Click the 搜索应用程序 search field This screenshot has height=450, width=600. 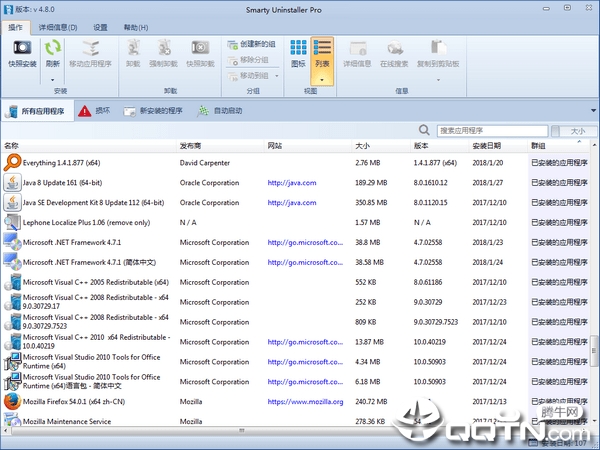(492, 131)
